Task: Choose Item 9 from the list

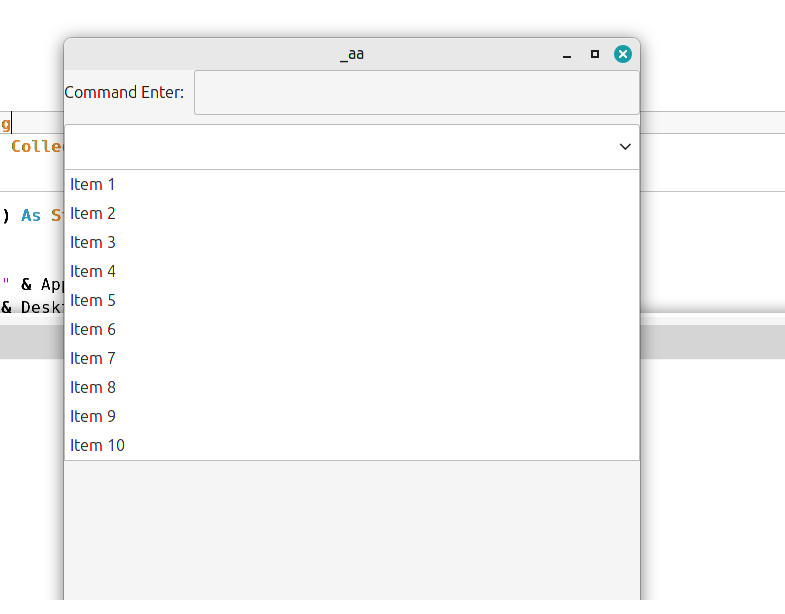Action: 93,416
